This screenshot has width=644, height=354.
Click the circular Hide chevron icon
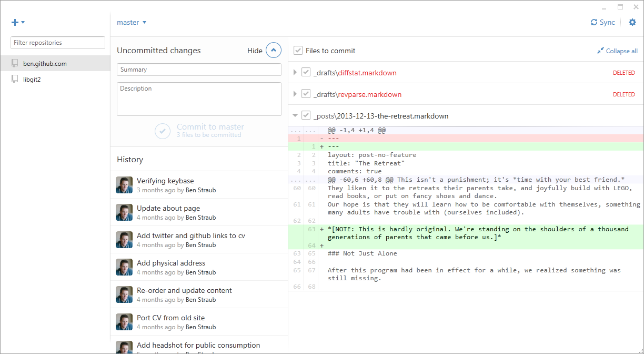[x=274, y=51]
